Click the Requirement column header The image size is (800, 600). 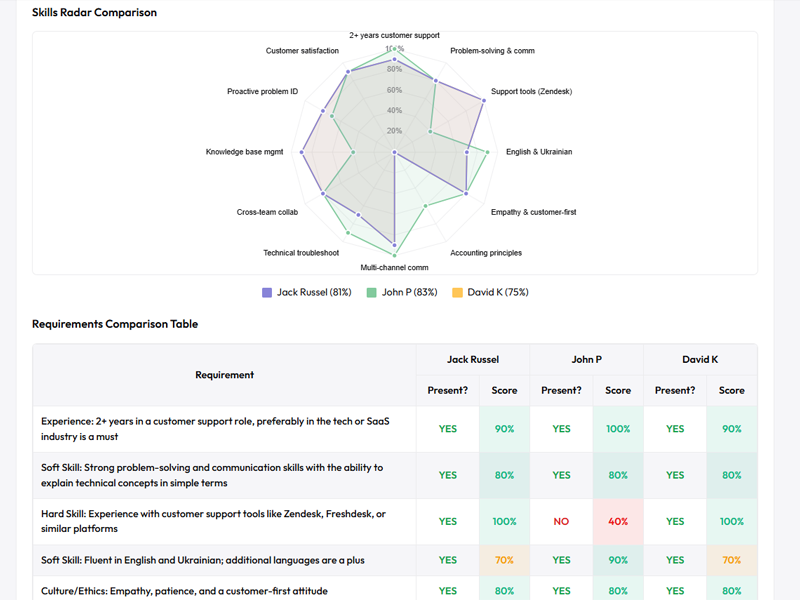(224, 375)
